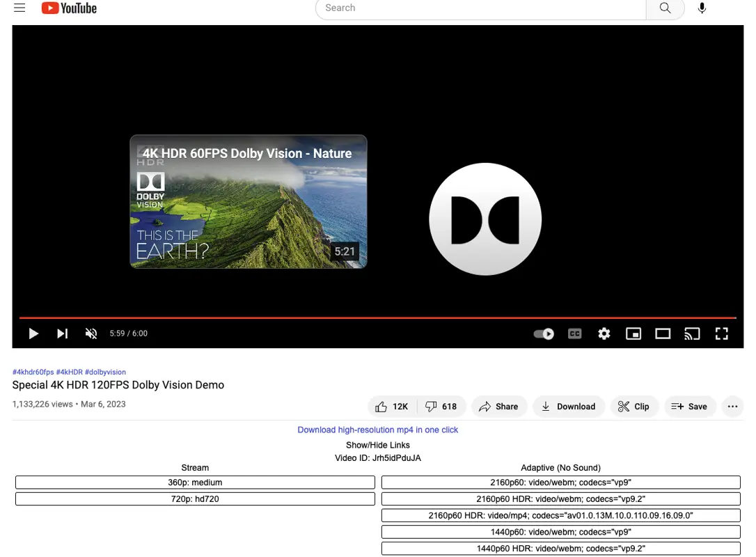The image size is (756, 557).
Task: Start voice search with the microphone
Action: [702, 8]
